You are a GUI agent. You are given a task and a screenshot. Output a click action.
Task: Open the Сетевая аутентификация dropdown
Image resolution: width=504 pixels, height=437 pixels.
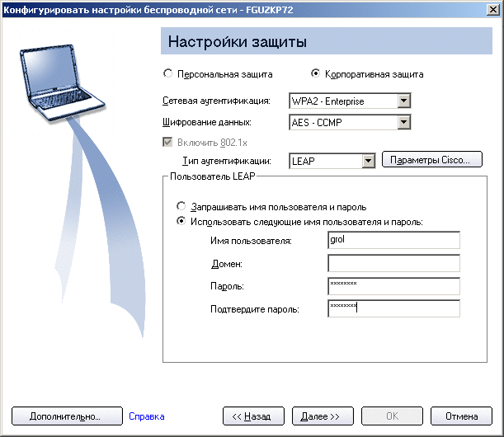coord(403,101)
